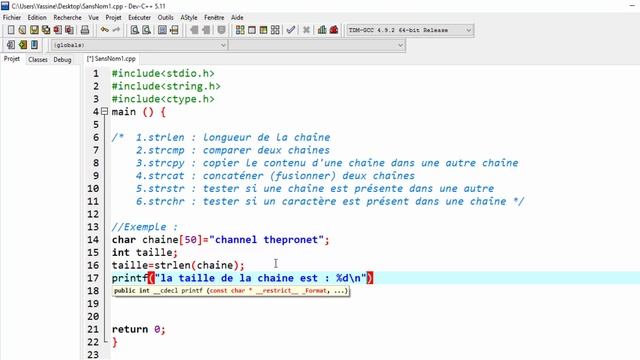
Task: Click the red Delete profiling information icon
Action: [x=334, y=30]
